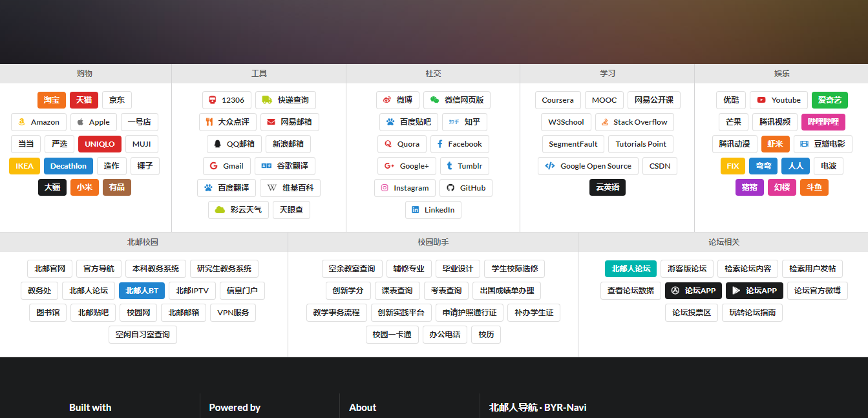Open 网易邮箱 mail link
Image resolution: width=868 pixels, height=418 pixels.
pos(290,122)
